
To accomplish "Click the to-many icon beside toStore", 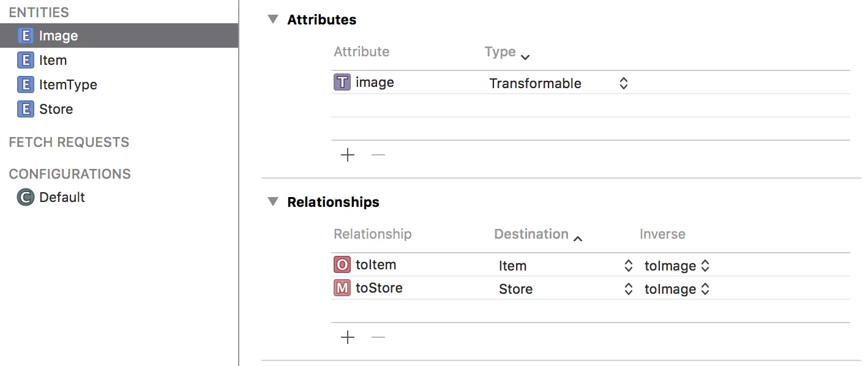I will pyautogui.click(x=342, y=288).
